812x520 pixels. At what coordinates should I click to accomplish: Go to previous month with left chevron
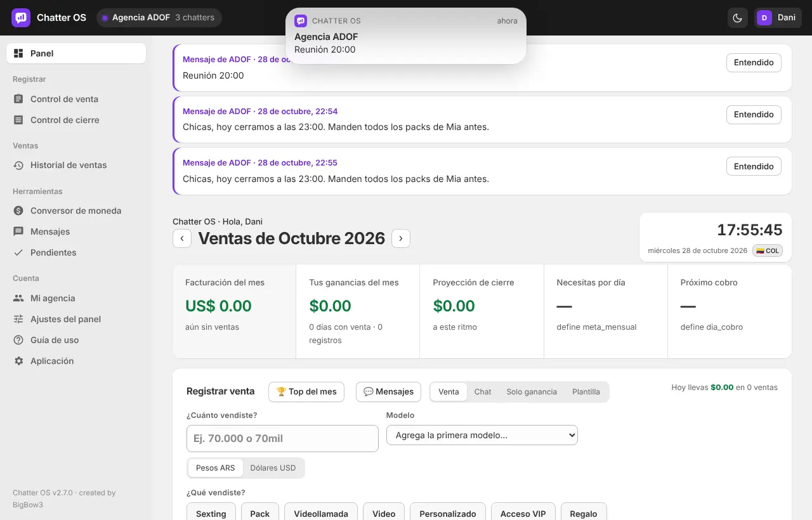182,238
